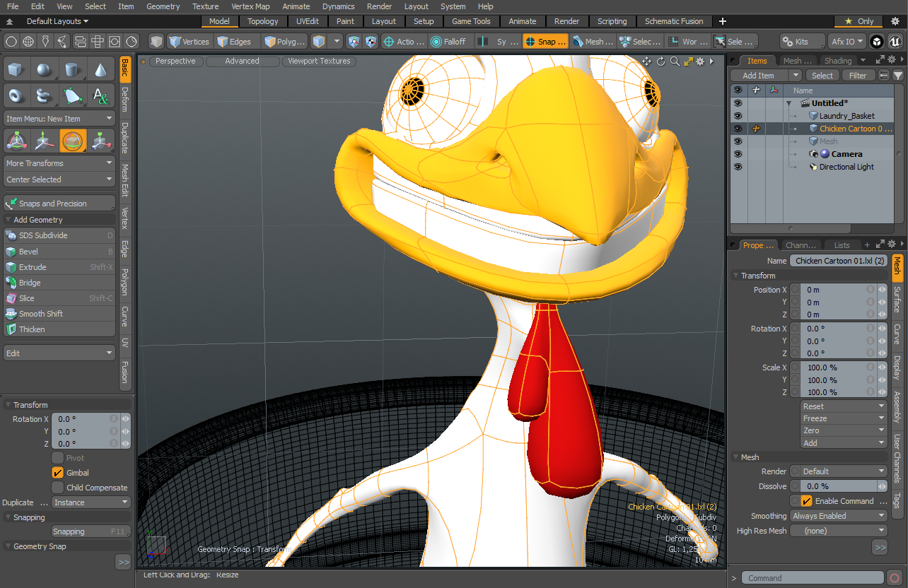Select the Cone primitive tool
908x588 pixels.
pyautogui.click(x=101, y=70)
